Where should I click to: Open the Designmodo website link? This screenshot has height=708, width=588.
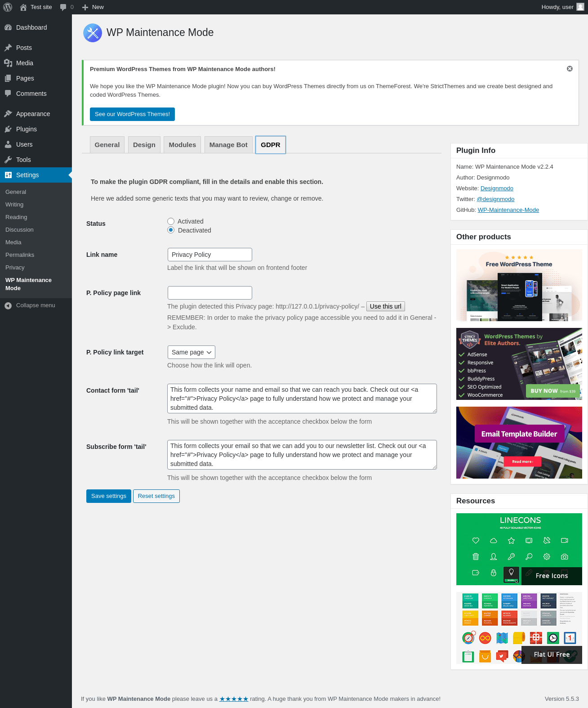pyautogui.click(x=497, y=188)
